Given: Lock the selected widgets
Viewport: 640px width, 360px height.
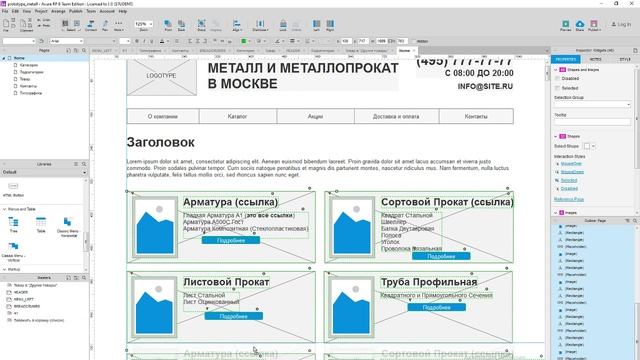Looking at the screenshot, I should coord(283,24).
